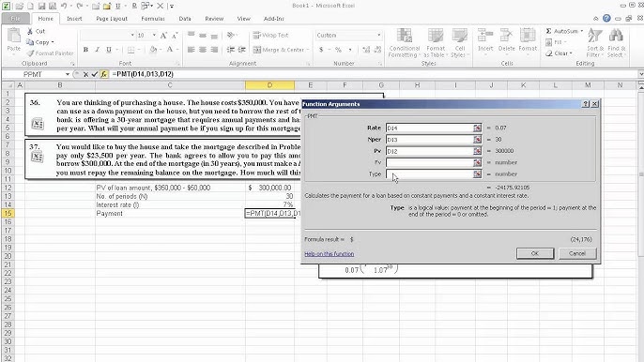Toggle Wrap Text
Image resolution: width=644 pixels, height=362 pixels.
(x=270, y=36)
